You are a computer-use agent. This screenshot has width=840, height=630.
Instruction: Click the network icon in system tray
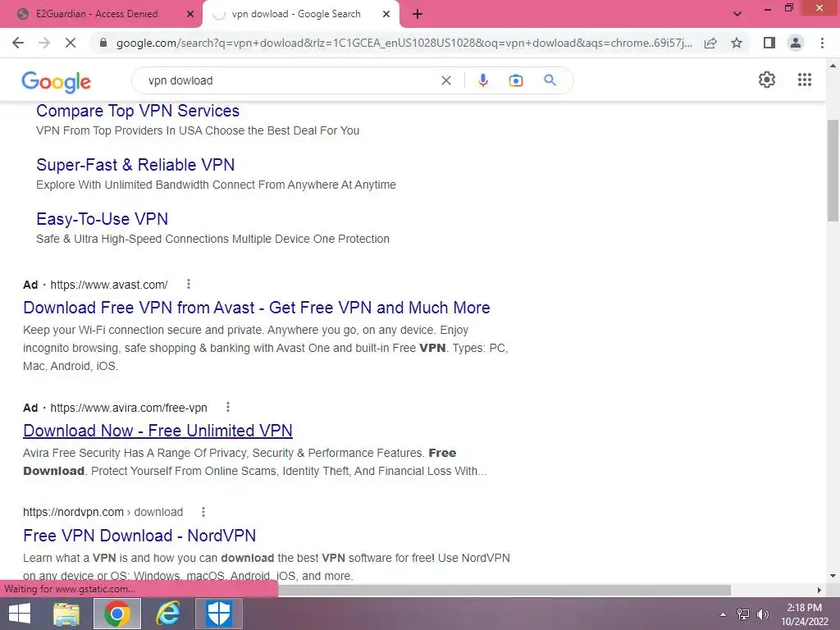click(x=743, y=614)
